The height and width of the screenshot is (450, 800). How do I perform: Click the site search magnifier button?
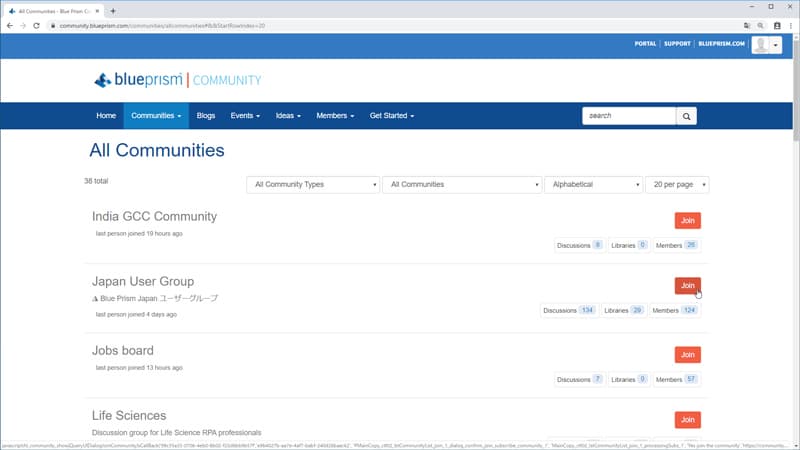click(686, 116)
